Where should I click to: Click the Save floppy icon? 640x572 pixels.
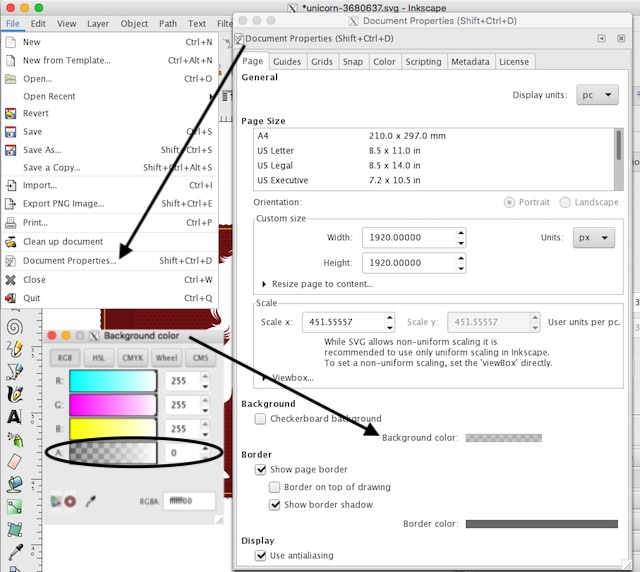[11, 131]
